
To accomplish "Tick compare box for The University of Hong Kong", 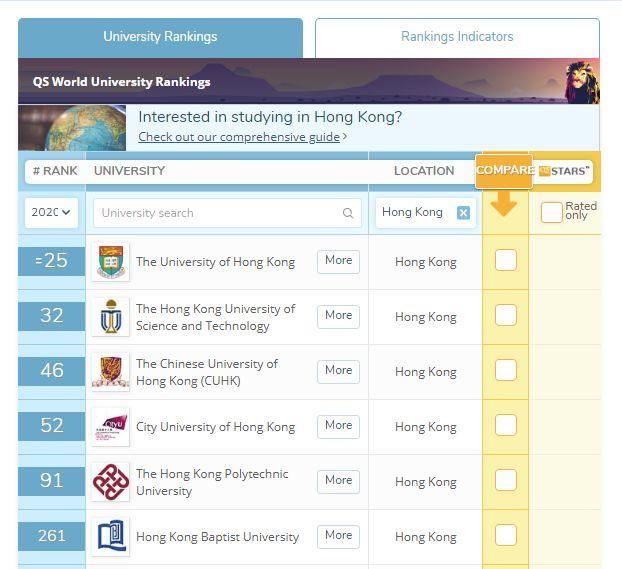I will pyautogui.click(x=506, y=260).
